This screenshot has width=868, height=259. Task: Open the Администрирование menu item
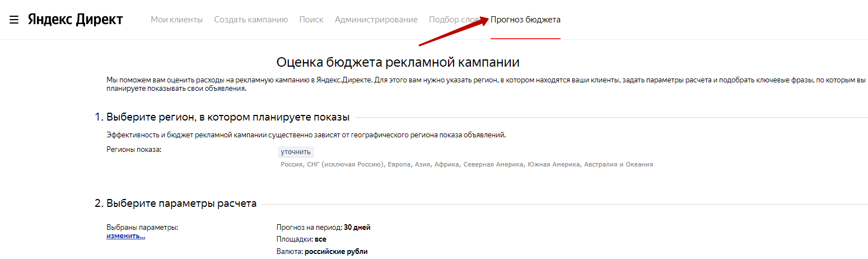pyautogui.click(x=376, y=20)
